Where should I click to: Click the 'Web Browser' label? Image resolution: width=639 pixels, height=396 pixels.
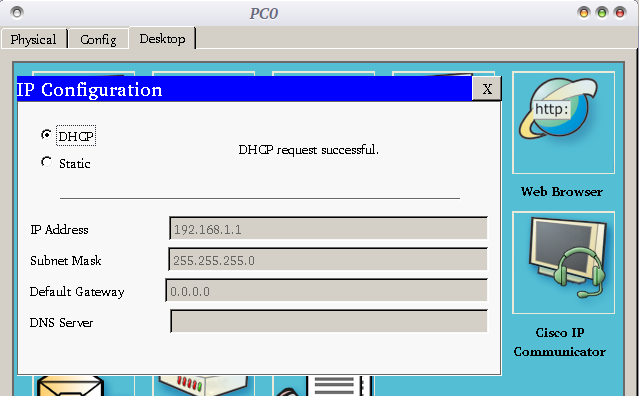click(x=562, y=191)
